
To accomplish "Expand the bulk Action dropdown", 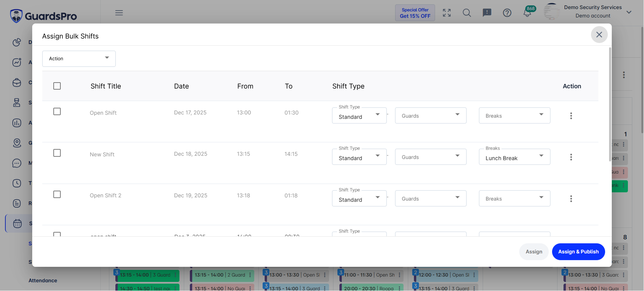I will [x=79, y=59].
